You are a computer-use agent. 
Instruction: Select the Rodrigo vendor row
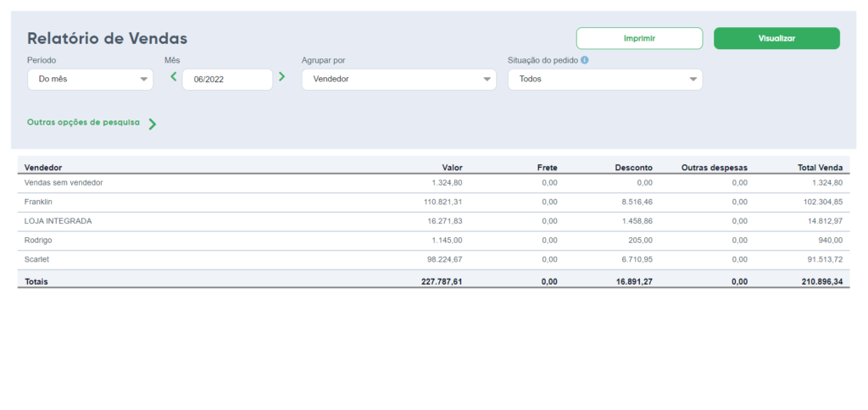pos(433,241)
